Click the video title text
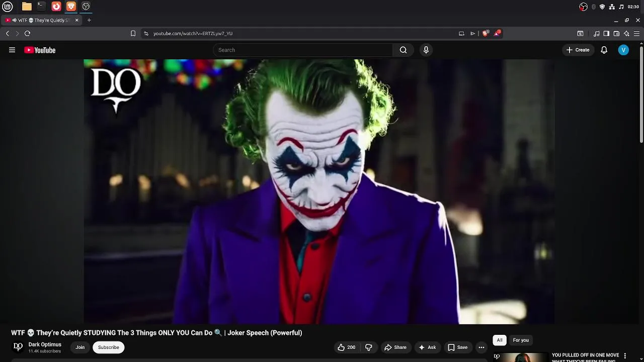 click(156, 333)
